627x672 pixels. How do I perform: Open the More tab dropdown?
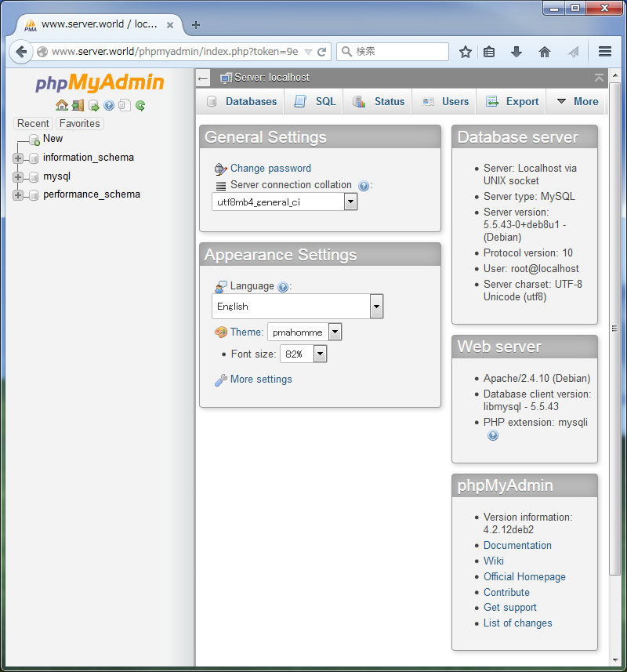[x=577, y=102]
